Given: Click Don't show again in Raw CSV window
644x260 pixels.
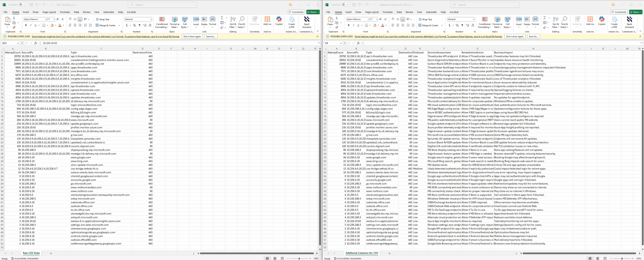Looking at the screenshot, I should 192,36.
